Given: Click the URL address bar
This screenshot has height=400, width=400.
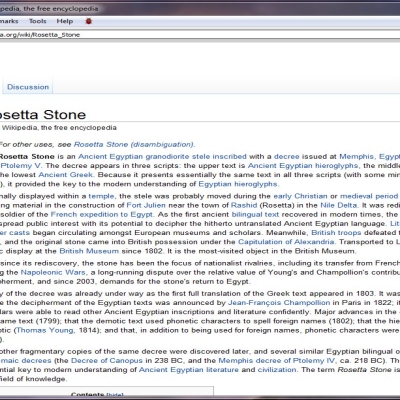Looking at the screenshot, I should coord(199,35).
